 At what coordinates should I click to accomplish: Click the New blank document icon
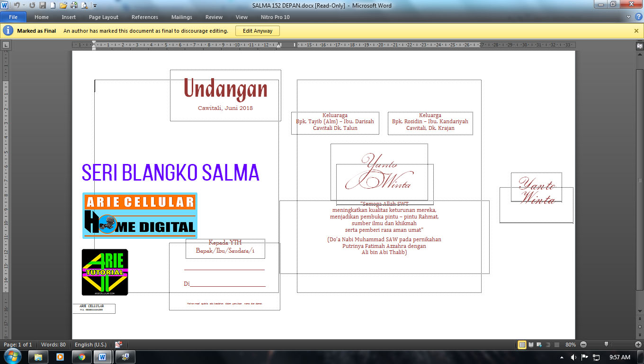click(x=53, y=5)
